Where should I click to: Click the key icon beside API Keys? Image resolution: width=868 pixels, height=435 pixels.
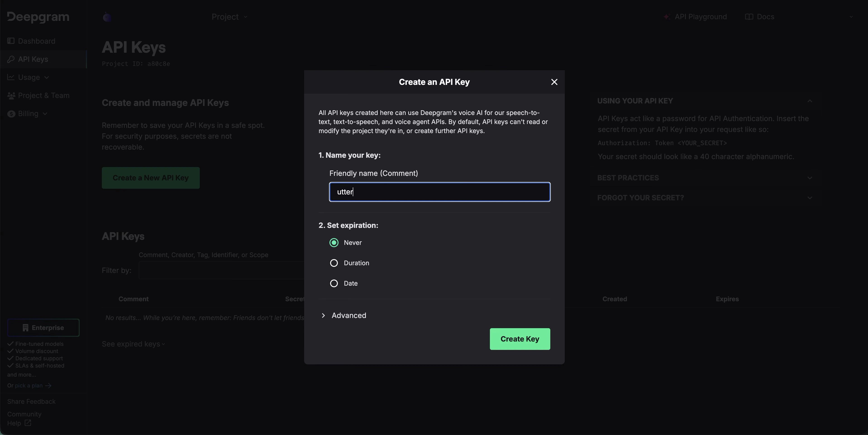coord(11,59)
